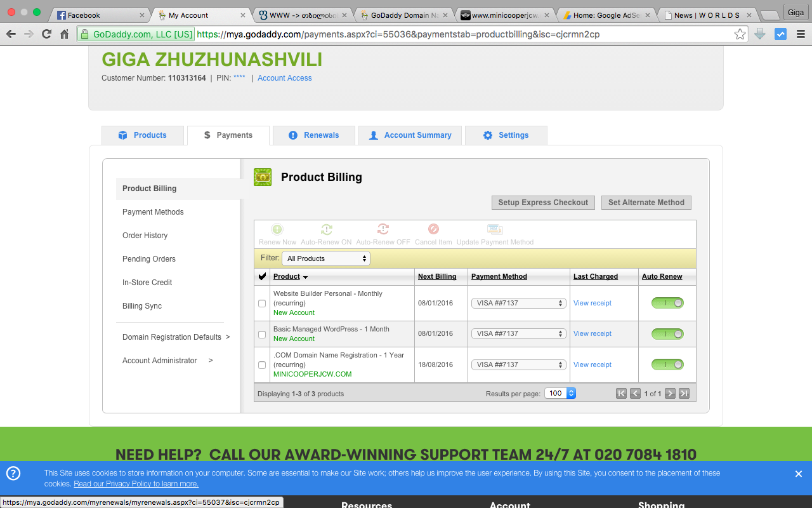
Task: Switch to the Renewals tab
Action: pos(313,135)
